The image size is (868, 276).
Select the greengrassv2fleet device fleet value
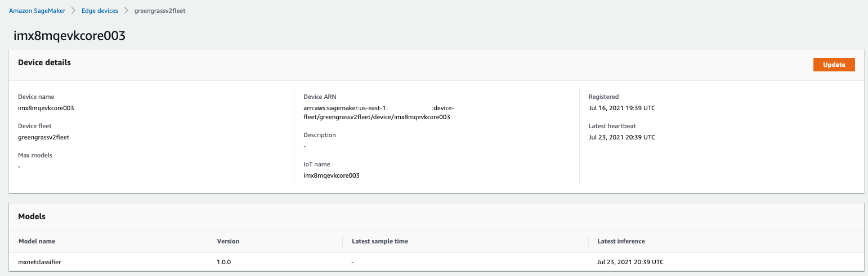tap(44, 137)
